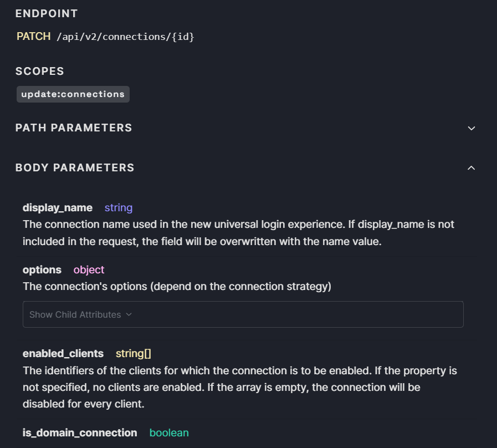
Task: Click the downward chevron next to PATH PARAMETERS
Action: pos(472,128)
